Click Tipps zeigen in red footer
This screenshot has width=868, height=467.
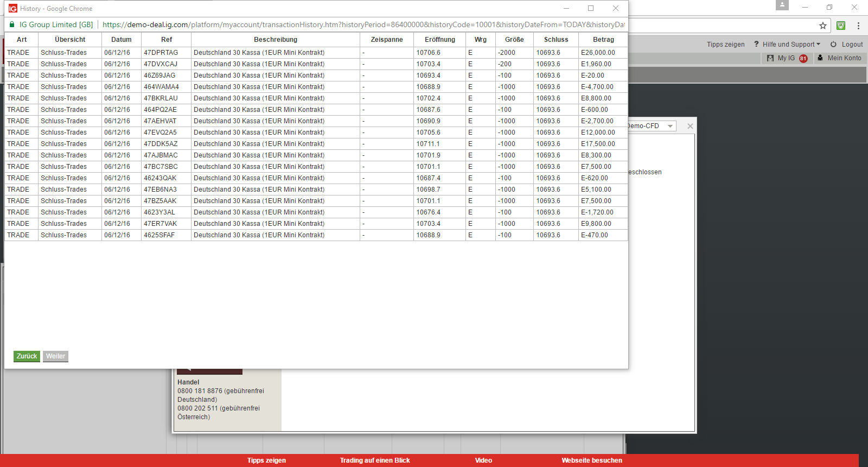[x=266, y=460]
